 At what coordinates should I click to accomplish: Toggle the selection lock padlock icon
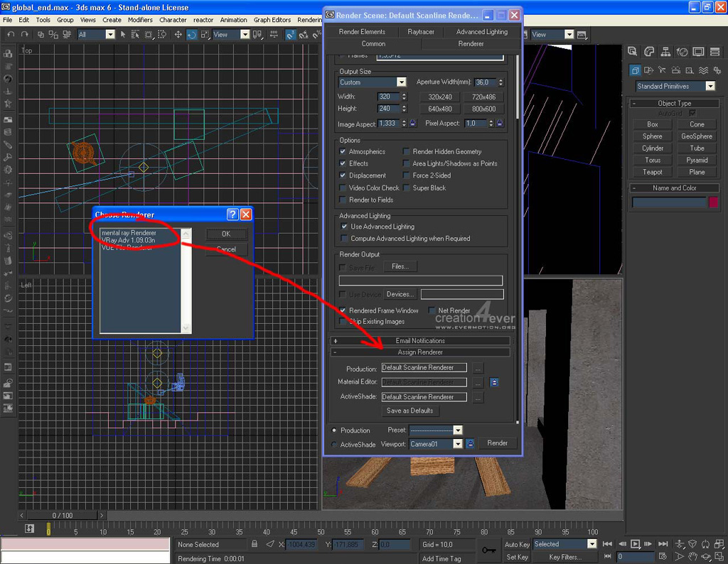255,544
